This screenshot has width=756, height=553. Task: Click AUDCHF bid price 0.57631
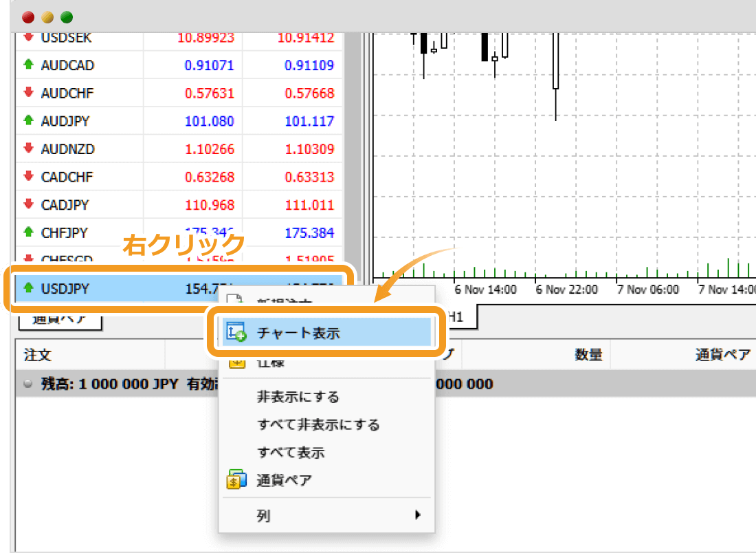(209, 93)
